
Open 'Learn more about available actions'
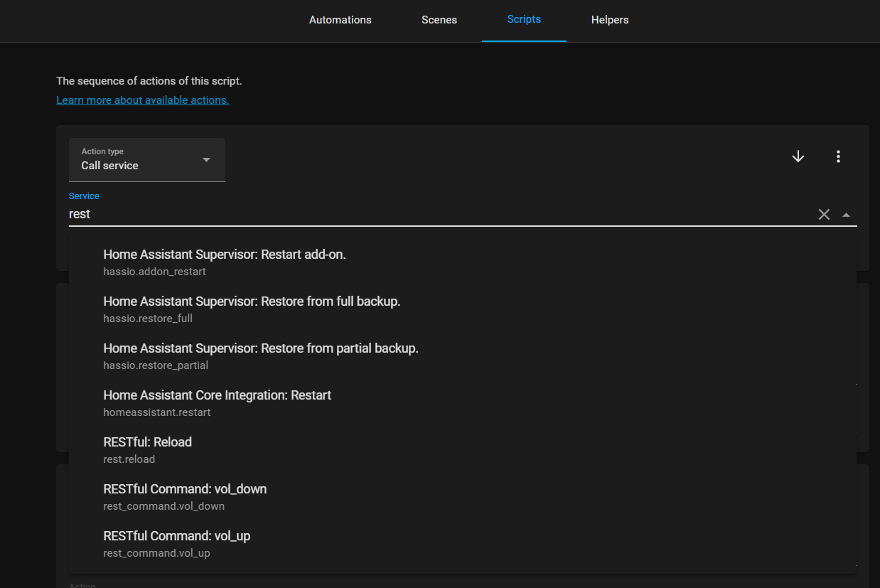142,100
